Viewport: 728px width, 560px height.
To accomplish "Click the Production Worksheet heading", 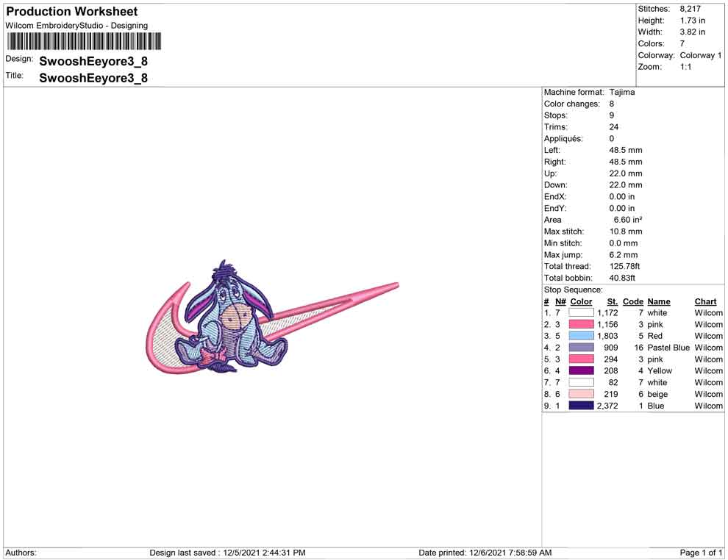I will (x=72, y=12).
